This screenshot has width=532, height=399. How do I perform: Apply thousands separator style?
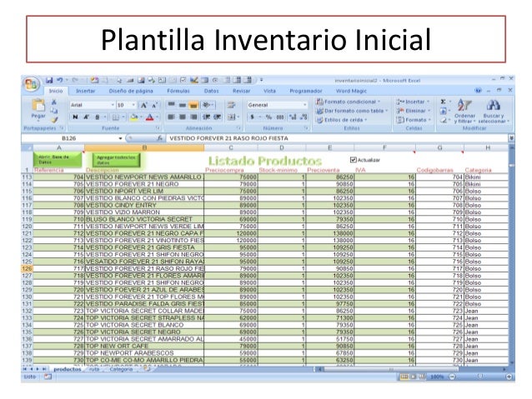[280, 117]
